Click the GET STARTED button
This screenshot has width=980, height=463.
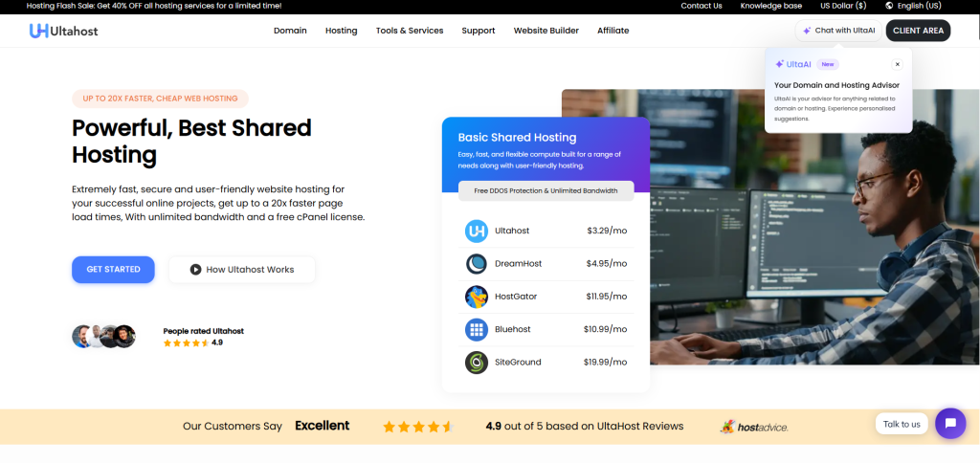click(x=113, y=270)
